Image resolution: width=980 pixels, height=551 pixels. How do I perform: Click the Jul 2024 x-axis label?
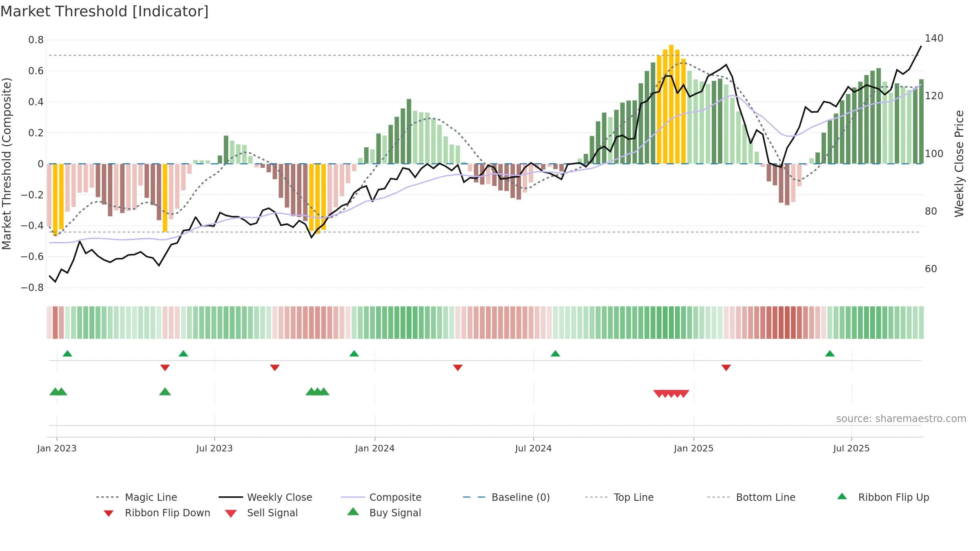coord(533,448)
